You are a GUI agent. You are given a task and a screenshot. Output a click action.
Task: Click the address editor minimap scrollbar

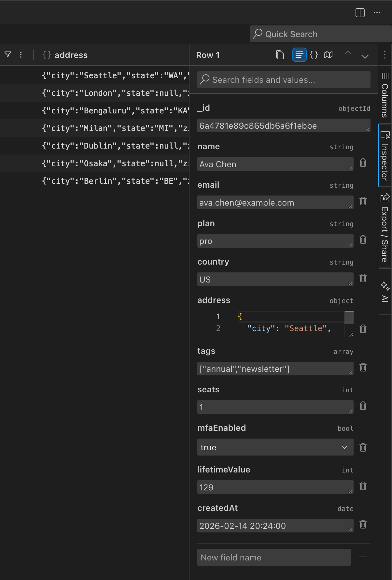pos(349,317)
